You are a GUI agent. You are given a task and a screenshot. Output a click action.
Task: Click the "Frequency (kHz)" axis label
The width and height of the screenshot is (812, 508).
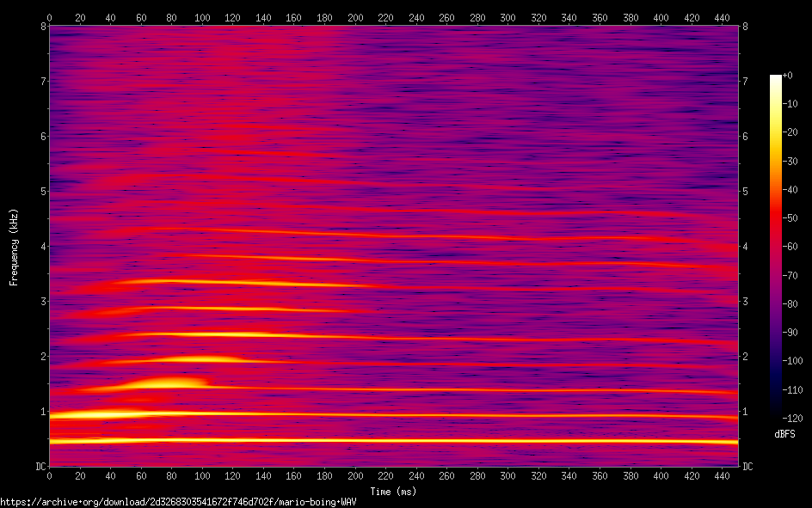coord(13,247)
